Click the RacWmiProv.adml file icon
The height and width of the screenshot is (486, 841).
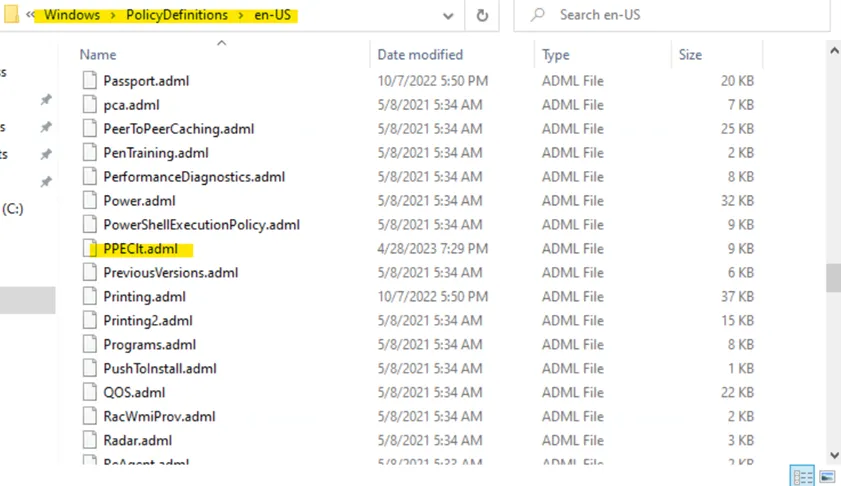tap(90, 416)
